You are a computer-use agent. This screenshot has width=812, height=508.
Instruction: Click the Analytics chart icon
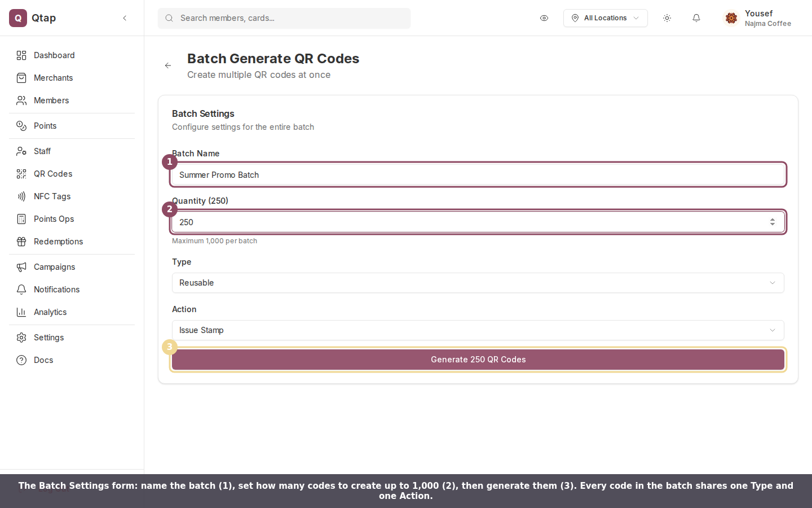click(21, 312)
